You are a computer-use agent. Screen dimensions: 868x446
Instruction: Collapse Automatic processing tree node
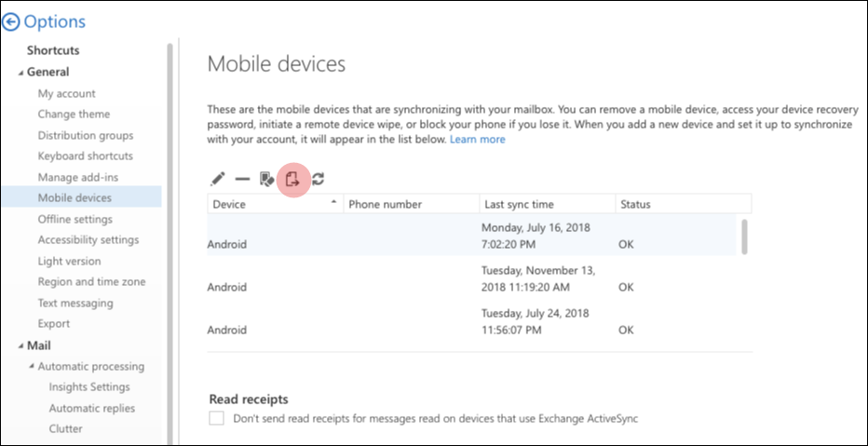click(32, 366)
